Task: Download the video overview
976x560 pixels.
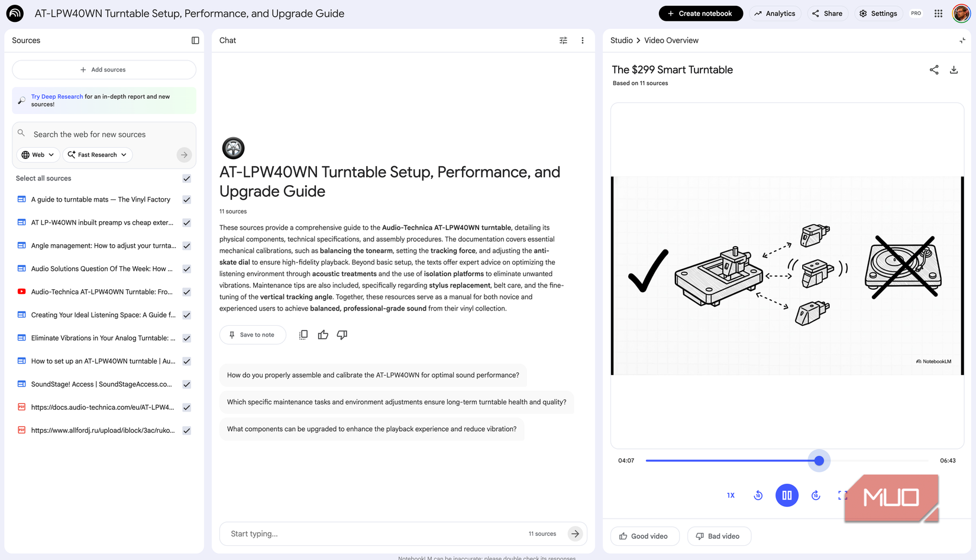Action: click(954, 70)
